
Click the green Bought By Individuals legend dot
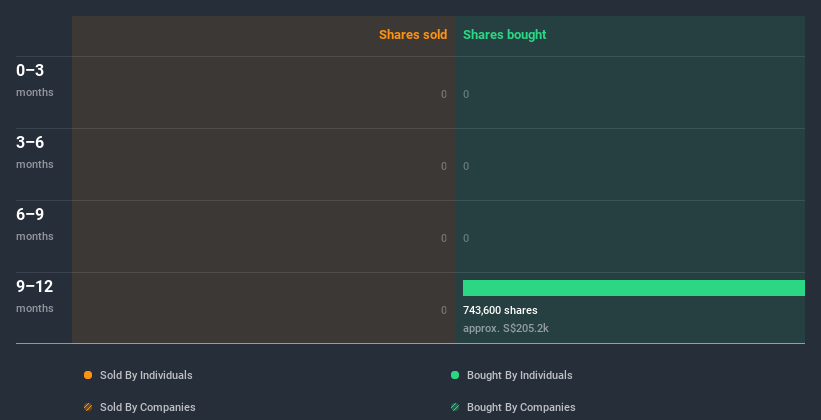click(455, 375)
